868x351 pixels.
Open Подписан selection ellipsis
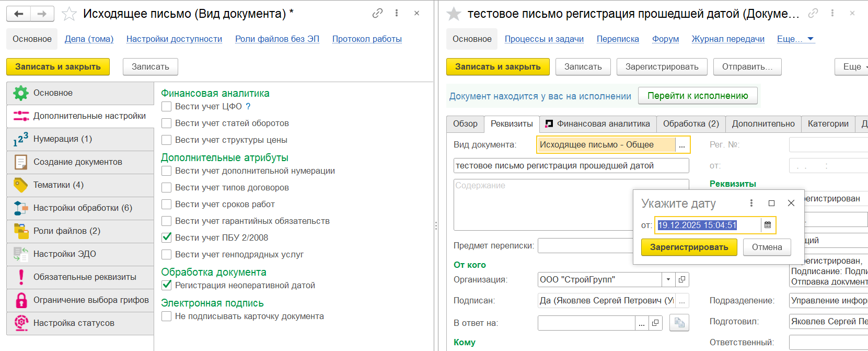pyautogui.click(x=682, y=300)
